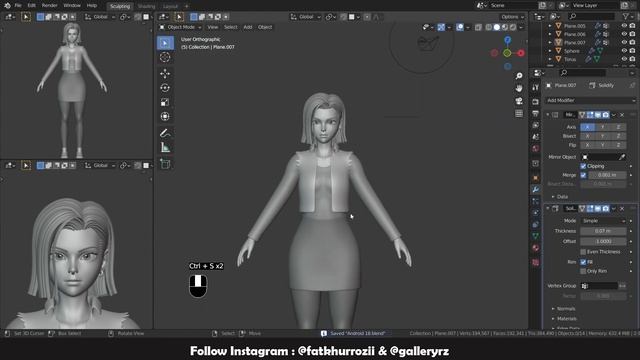Adjust the Solidify Thickness field
Image resolution: width=640 pixels, height=360 pixels.
coord(603,231)
